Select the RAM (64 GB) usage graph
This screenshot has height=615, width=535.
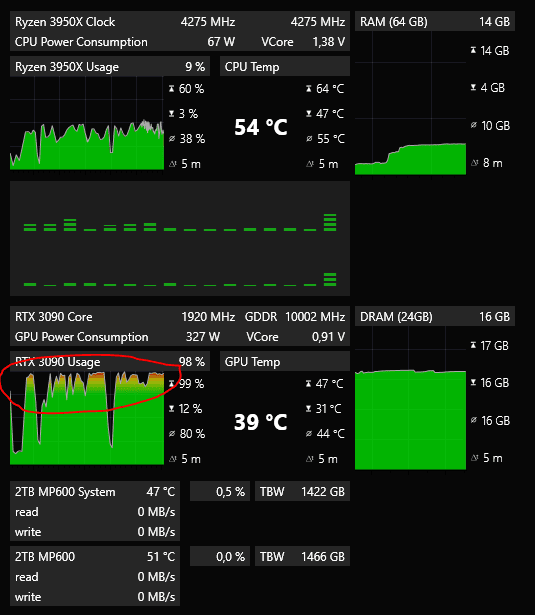410,103
